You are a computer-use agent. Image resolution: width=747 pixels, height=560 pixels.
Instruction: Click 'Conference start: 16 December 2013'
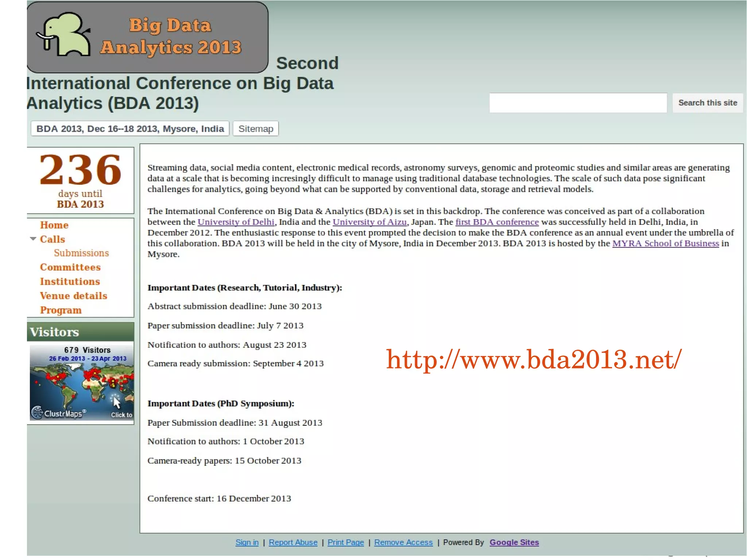coord(219,499)
